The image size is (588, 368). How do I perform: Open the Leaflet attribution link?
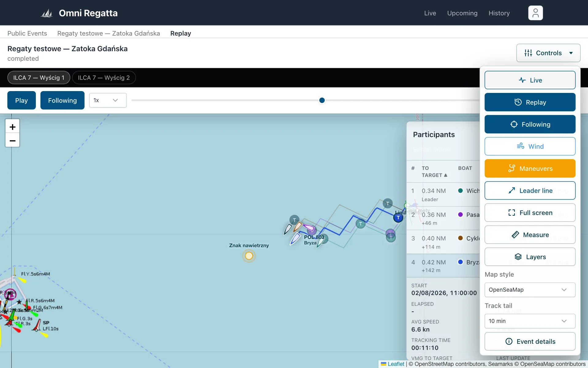point(396,364)
